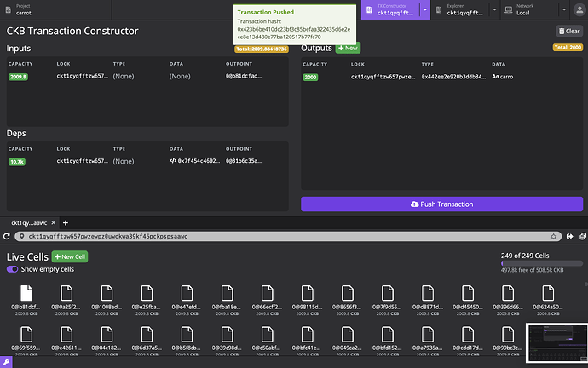
Task: Switch to the ckt1qy...aawc explorer tab
Action: point(29,223)
